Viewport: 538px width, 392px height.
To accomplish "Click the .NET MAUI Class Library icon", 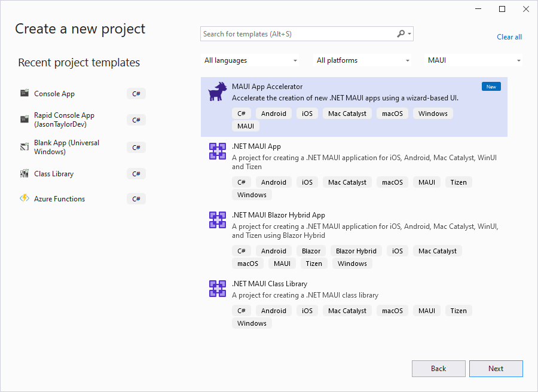I will pos(217,289).
